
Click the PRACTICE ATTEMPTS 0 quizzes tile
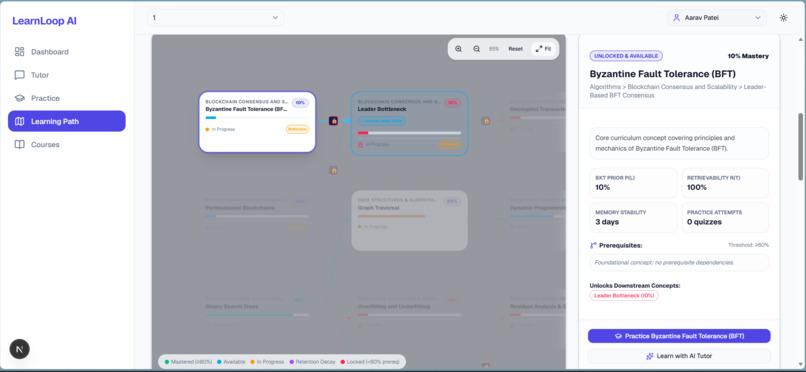[x=725, y=217]
